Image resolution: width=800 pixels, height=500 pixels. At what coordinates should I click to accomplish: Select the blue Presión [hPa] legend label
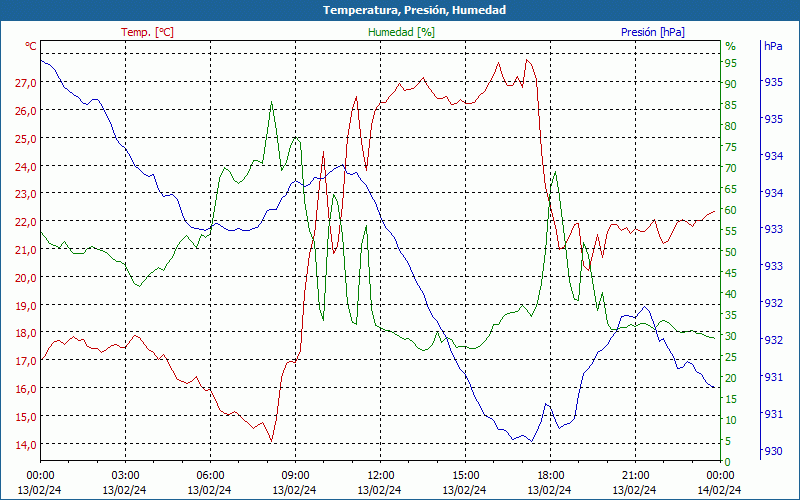653,32
